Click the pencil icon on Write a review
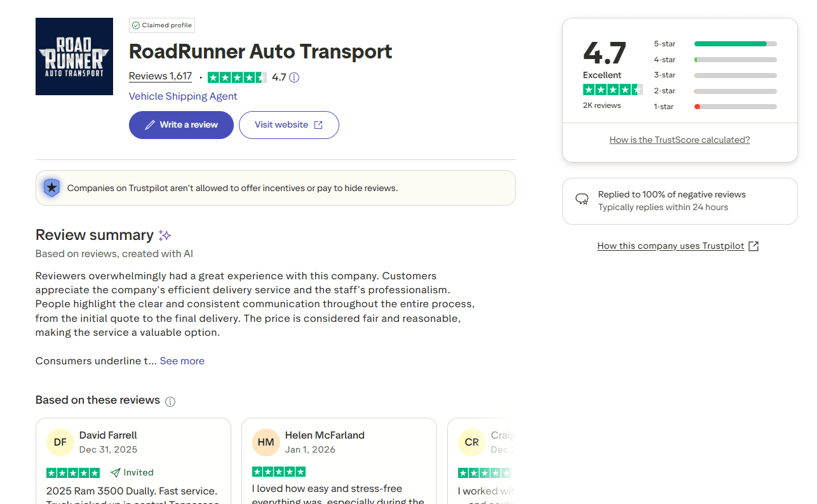 tap(152, 125)
